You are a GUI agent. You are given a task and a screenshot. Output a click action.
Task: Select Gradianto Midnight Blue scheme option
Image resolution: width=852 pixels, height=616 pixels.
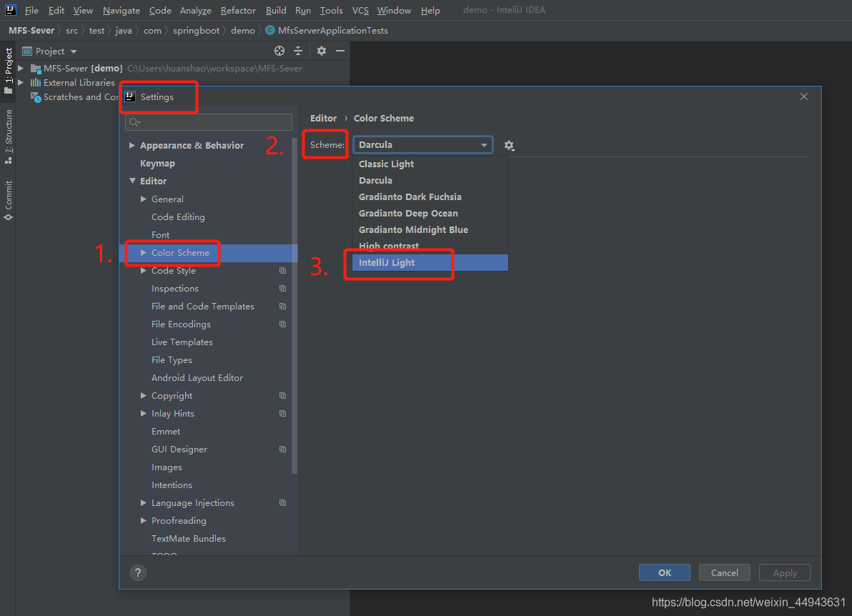click(x=430, y=230)
